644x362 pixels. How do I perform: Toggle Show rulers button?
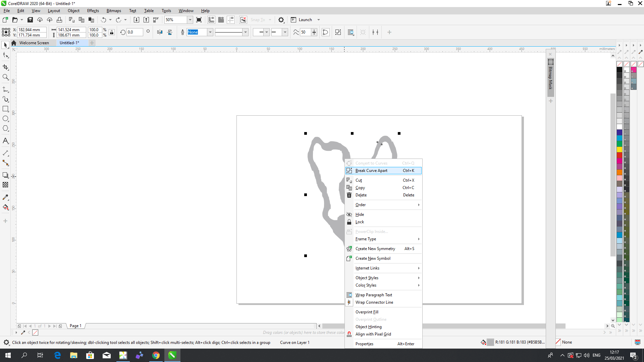click(x=211, y=20)
